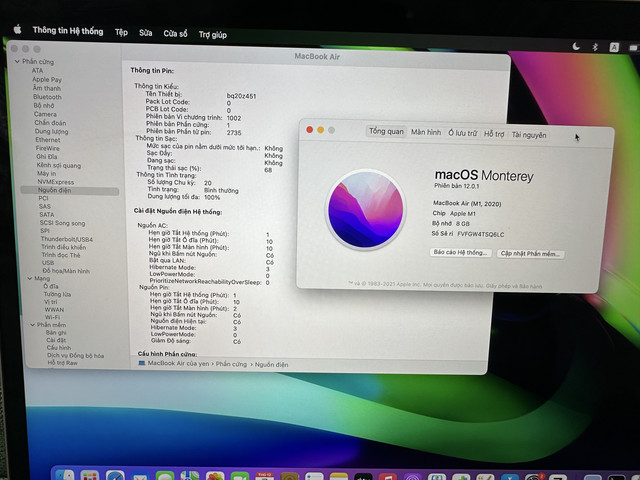The width and height of the screenshot is (640, 480).
Task: Switch to the Hỗ trợ tab
Action: [x=494, y=134]
